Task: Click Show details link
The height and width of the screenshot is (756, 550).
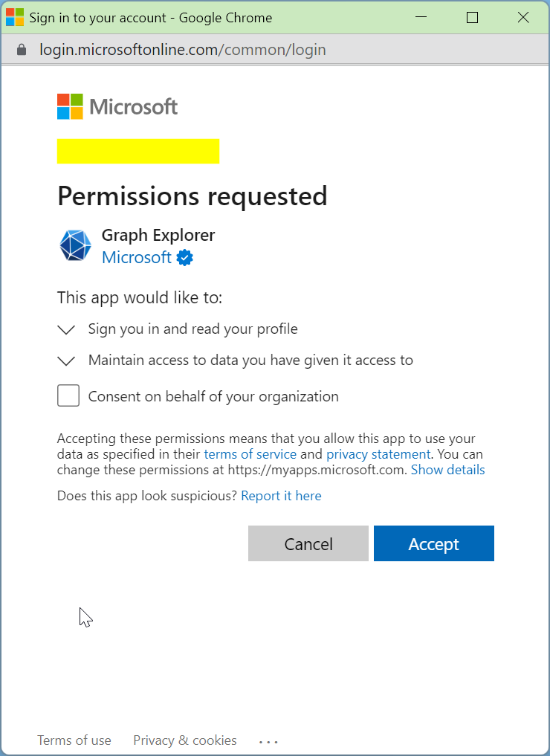Action: coord(448,470)
